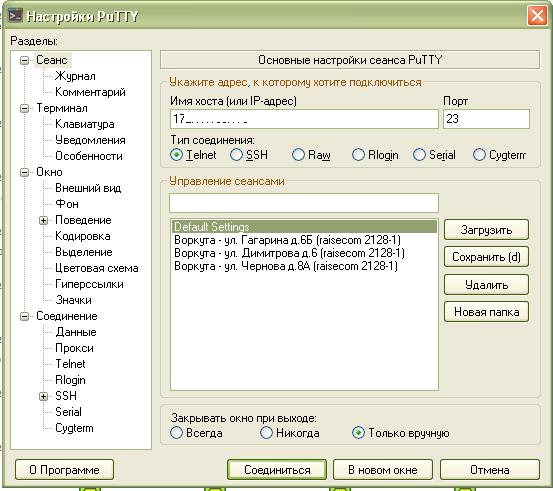
Task: Collapse the Соединение tree node
Action: point(24,316)
